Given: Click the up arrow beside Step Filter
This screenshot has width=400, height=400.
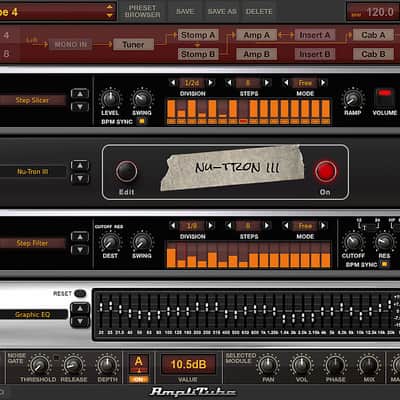Looking at the screenshot, I should tap(80, 237).
